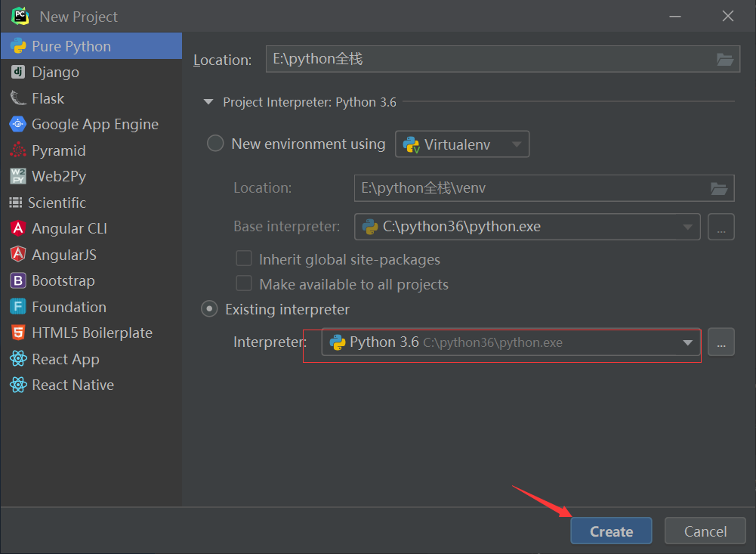Browse for project location folder icon

click(724, 60)
